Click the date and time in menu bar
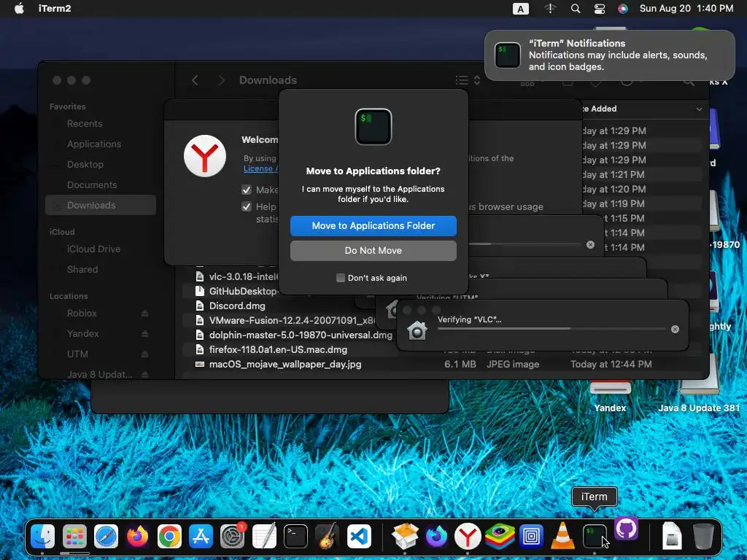The image size is (747, 560). (x=686, y=9)
